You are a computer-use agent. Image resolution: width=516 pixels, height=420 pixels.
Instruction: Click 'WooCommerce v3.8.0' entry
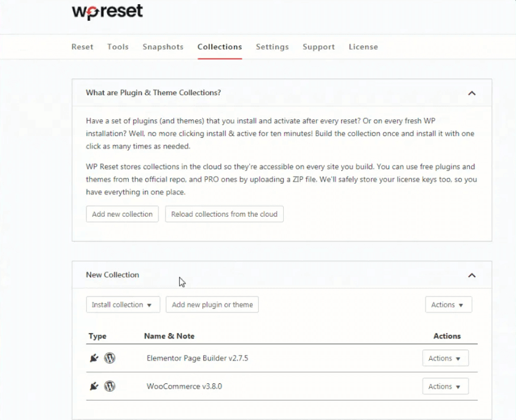click(x=184, y=386)
